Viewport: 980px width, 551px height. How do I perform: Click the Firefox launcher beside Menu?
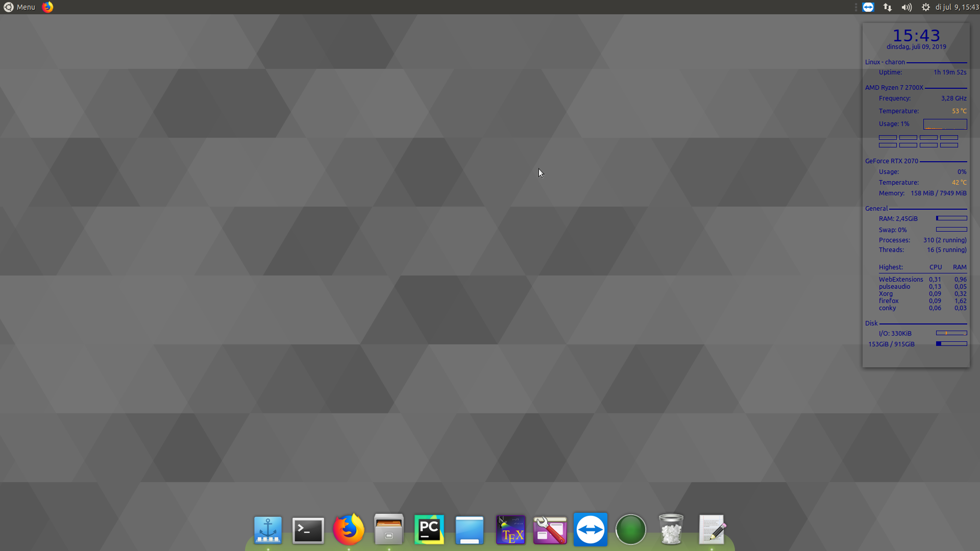47,7
